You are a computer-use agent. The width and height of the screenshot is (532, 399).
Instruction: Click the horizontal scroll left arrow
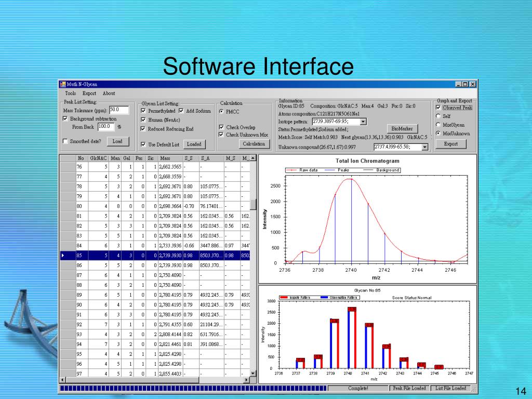coord(63,380)
